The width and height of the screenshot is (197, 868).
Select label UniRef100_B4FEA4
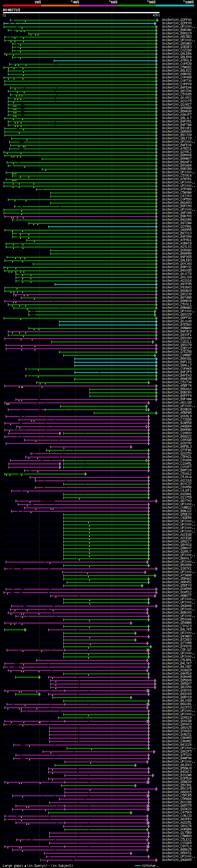177,88
